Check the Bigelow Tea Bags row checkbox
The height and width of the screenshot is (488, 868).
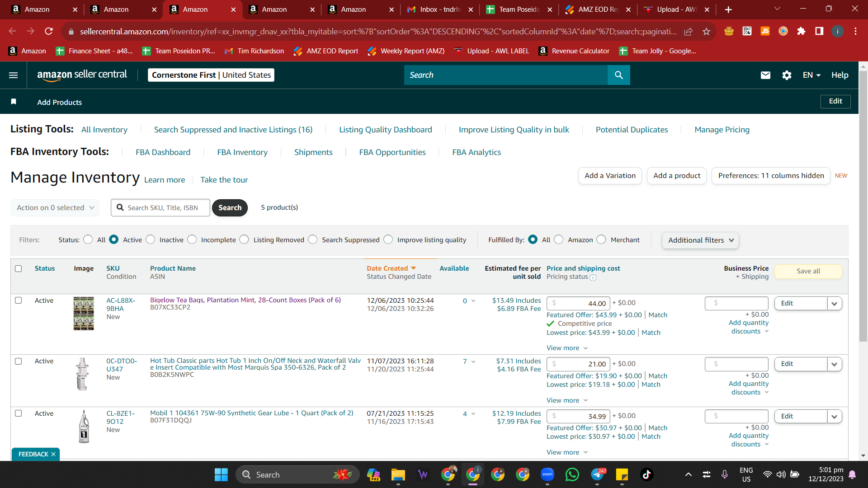click(x=19, y=300)
